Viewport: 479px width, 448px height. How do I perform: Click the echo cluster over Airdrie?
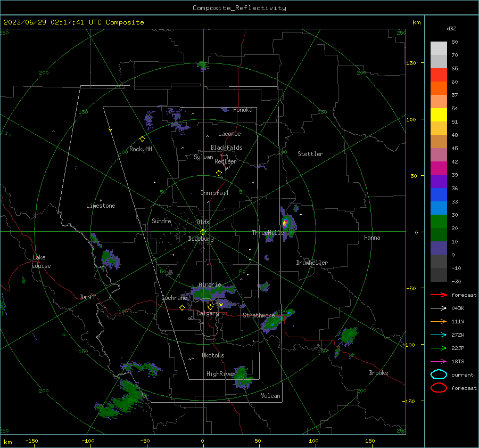click(212, 293)
